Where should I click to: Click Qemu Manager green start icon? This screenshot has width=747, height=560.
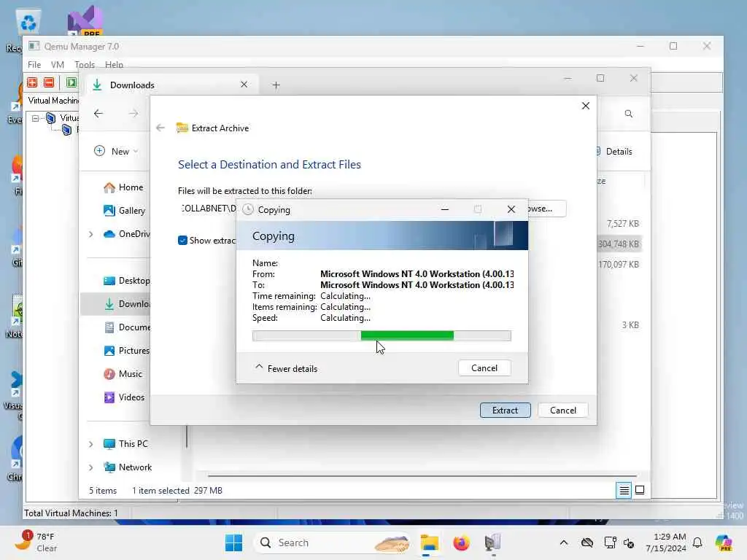[x=71, y=82]
